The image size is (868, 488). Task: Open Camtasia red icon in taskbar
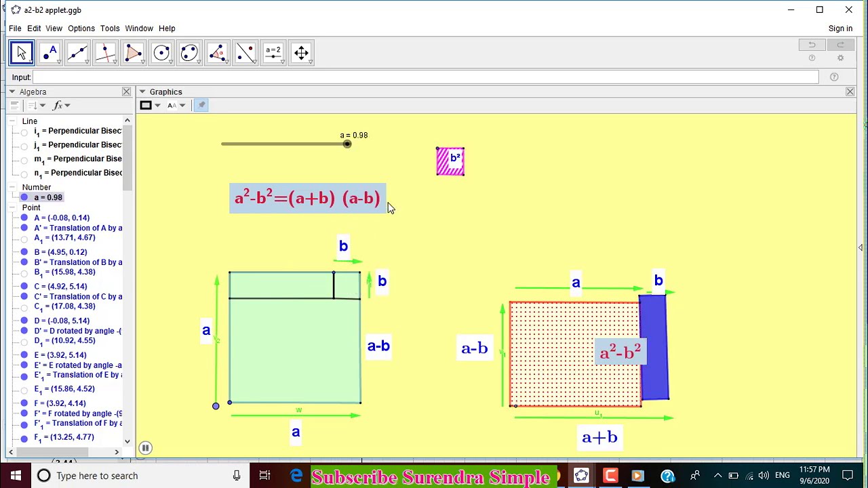(x=610, y=476)
